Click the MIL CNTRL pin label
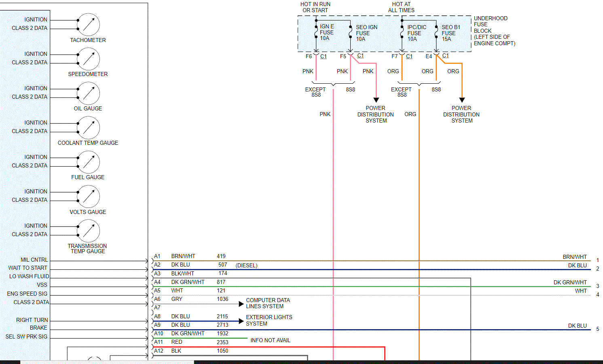 pyautogui.click(x=34, y=260)
